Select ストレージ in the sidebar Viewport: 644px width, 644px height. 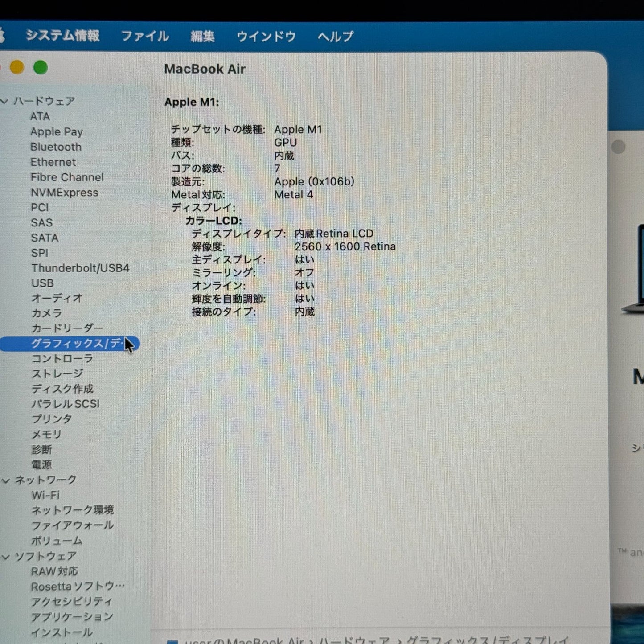[57, 374]
